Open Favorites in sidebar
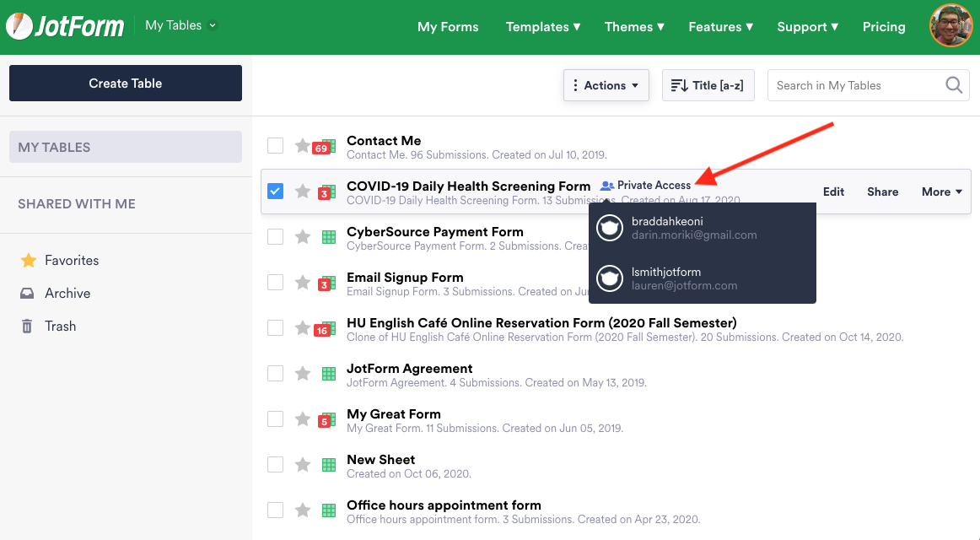The width and height of the screenshot is (980, 540). [x=60, y=260]
